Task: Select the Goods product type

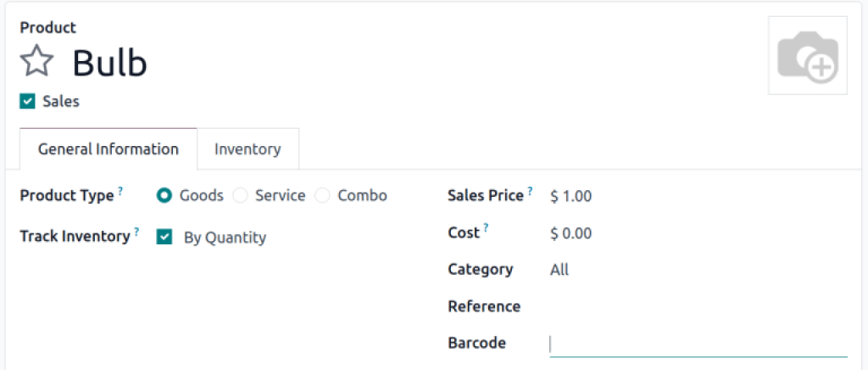Action: coord(164,195)
